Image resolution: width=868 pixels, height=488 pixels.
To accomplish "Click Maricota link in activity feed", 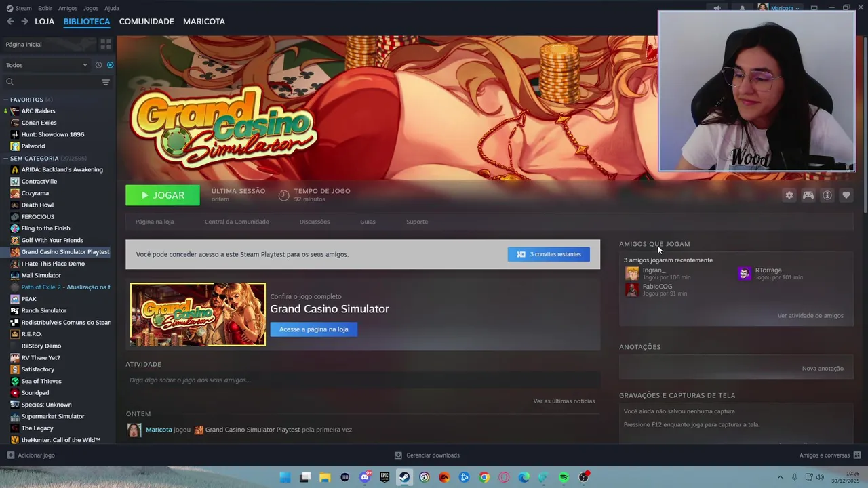I will coord(159,430).
